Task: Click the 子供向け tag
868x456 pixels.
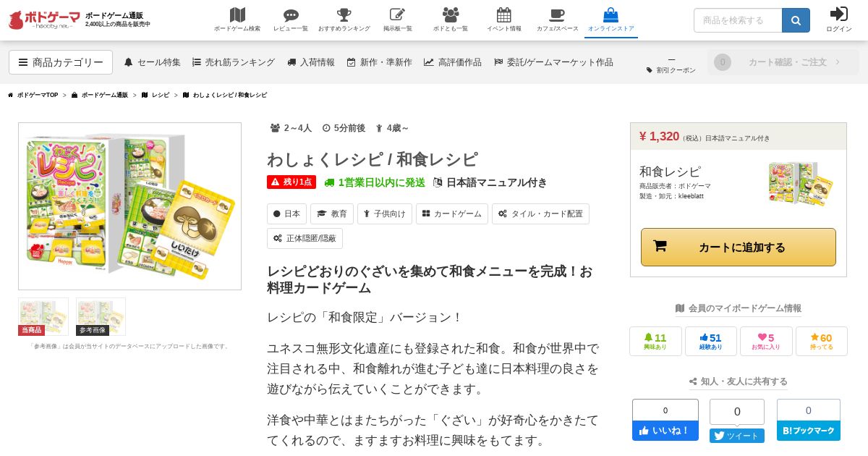Action: click(x=385, y=214)
